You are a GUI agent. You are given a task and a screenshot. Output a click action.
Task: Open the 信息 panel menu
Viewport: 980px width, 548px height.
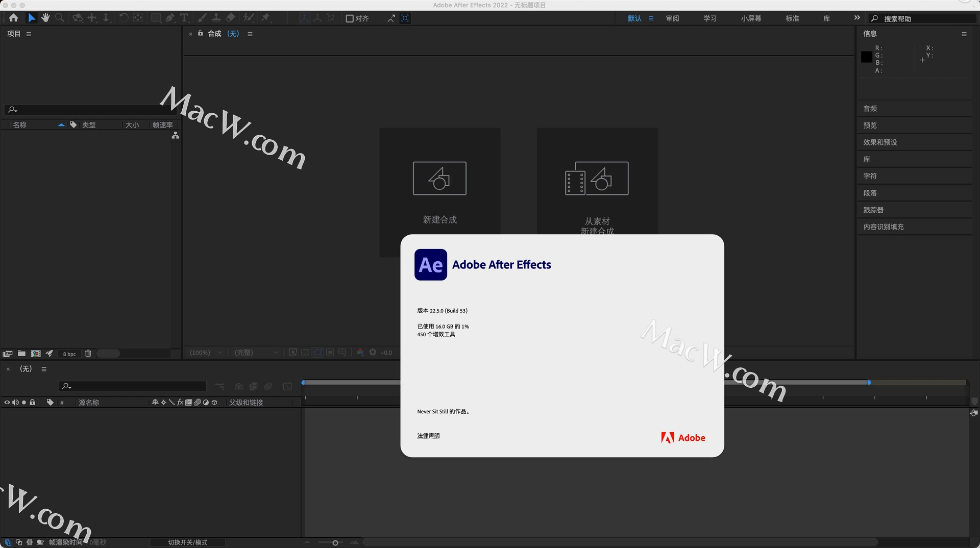coord(964,34)
